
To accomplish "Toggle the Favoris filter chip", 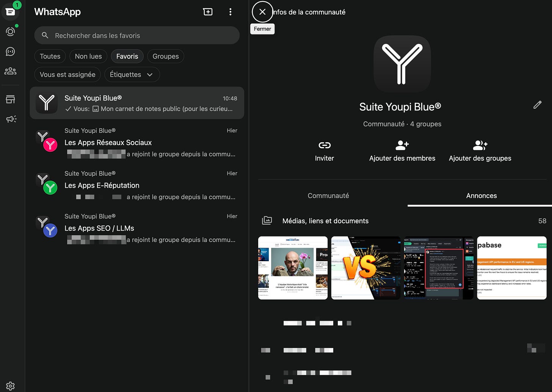I will point(127,56).
